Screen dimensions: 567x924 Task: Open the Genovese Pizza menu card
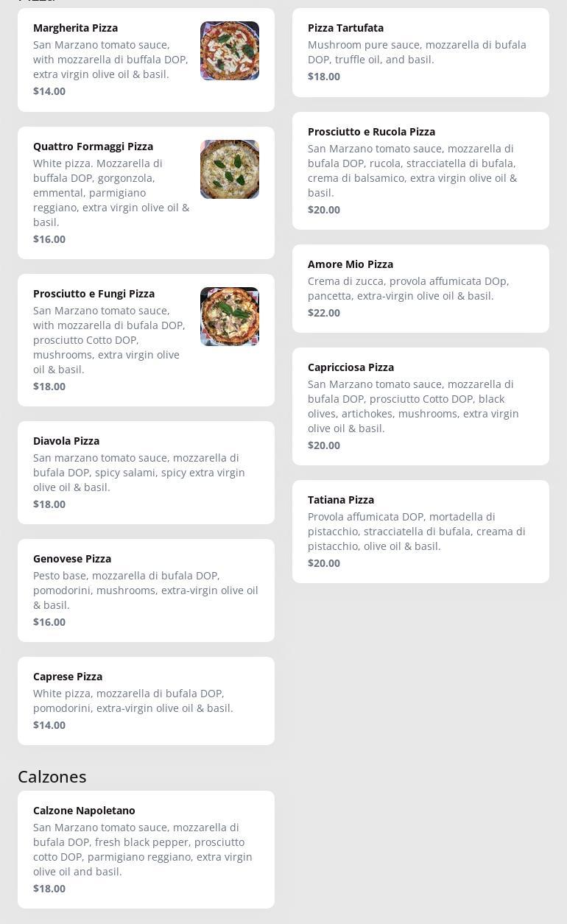(x=146, y=590)
